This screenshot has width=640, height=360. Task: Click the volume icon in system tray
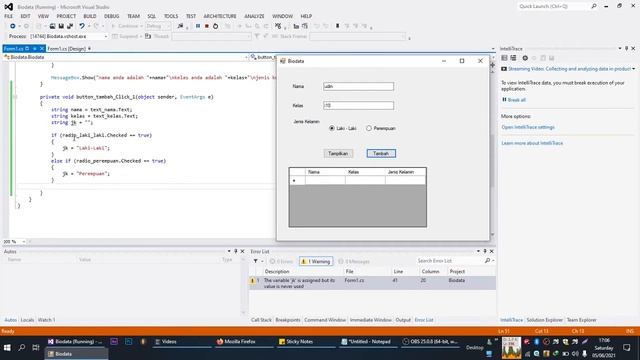coord(576,353)
